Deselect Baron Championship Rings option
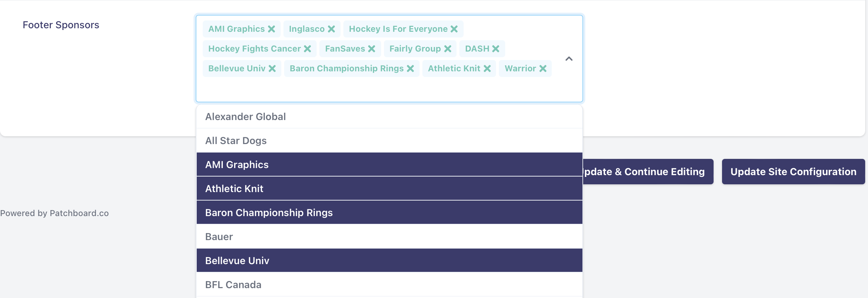The image size is (868, 298). point(389,213)
